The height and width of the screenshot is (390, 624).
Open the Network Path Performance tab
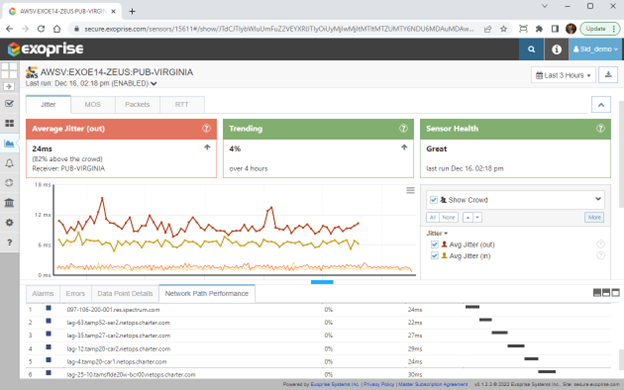point(207,293)
